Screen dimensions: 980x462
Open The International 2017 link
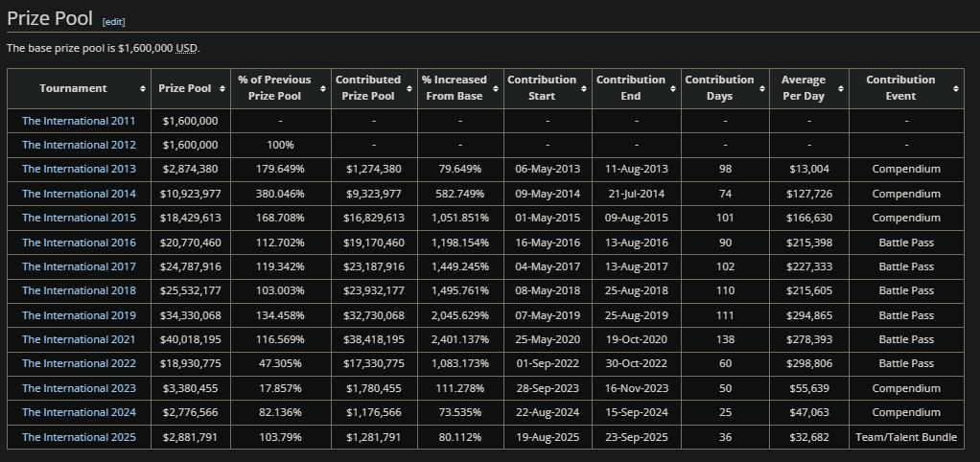[x=79, y=266]
